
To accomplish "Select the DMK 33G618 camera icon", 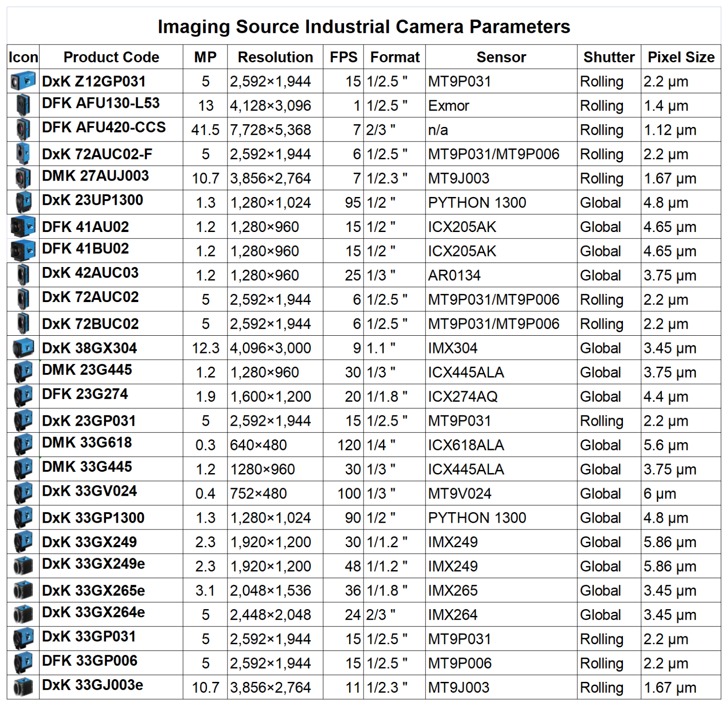I will (x=23, y=444).
